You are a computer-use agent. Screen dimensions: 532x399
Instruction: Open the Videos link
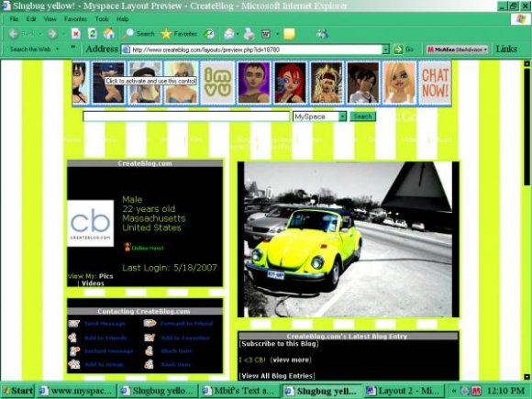coord(93,283)
